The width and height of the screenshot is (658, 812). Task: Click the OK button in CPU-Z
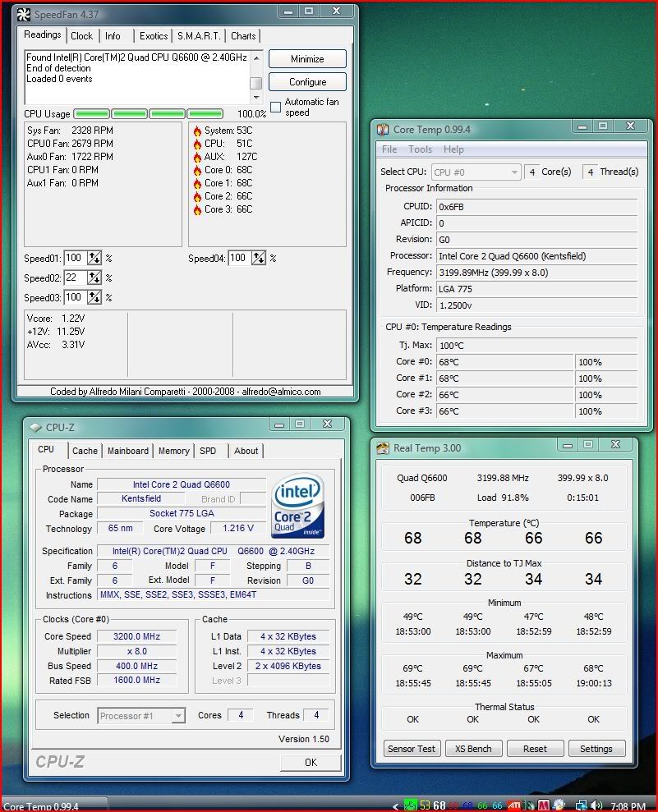tap(311, 762)
